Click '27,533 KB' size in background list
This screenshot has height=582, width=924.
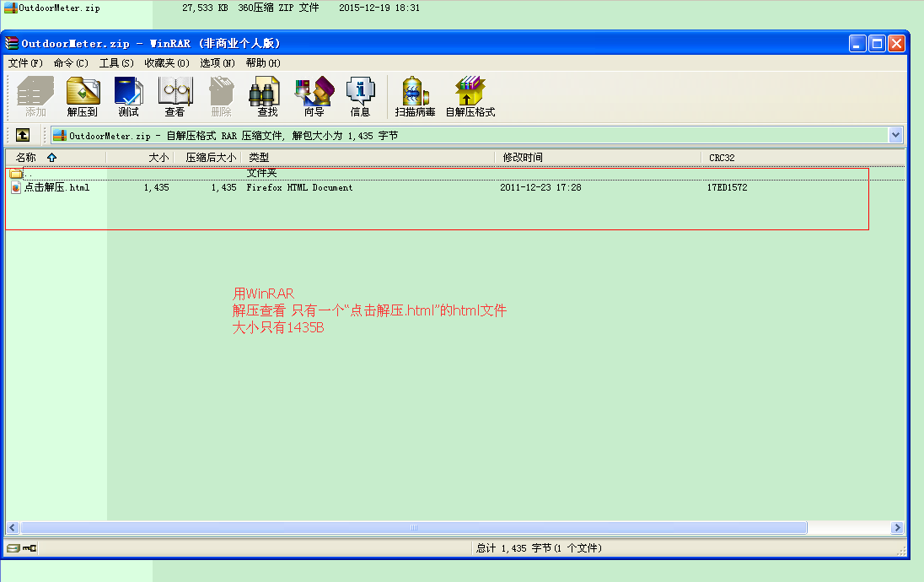pos(205,8)
